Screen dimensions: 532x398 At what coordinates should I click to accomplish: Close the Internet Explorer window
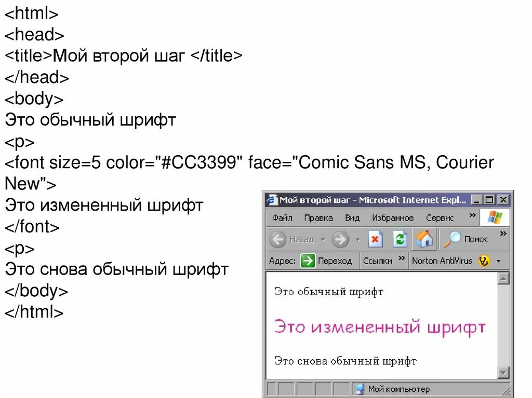(503, 200)
